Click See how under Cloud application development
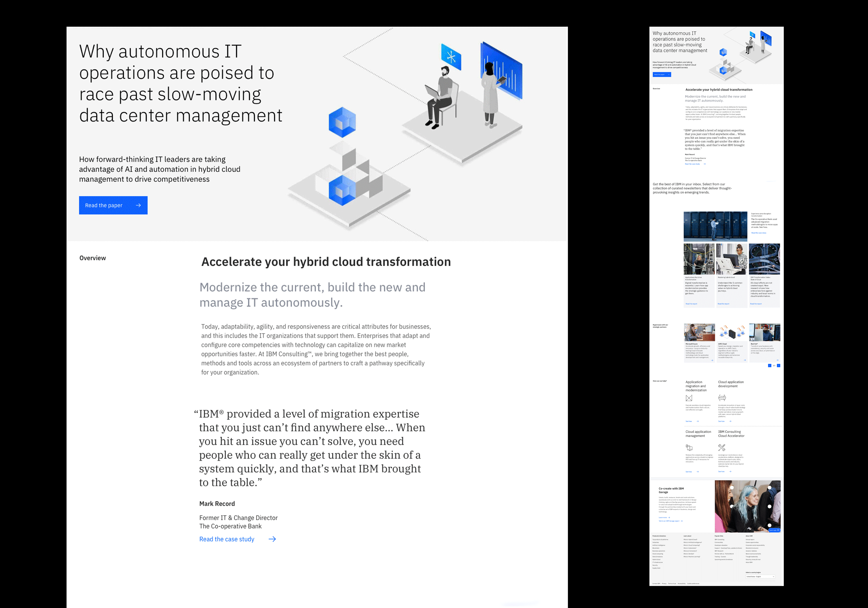Viewport: 868px width, 608px height. (x=721, y=422)
